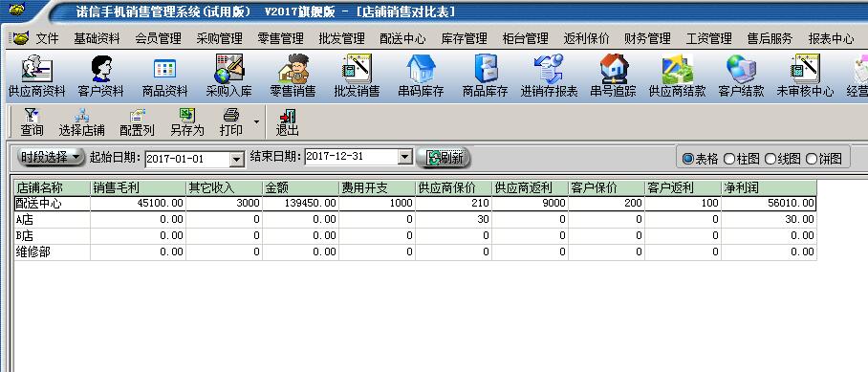Open the 未审核中心 unaudited center icon
The width and height of the screenshot is (868, 372).
[x=805, y=76]
